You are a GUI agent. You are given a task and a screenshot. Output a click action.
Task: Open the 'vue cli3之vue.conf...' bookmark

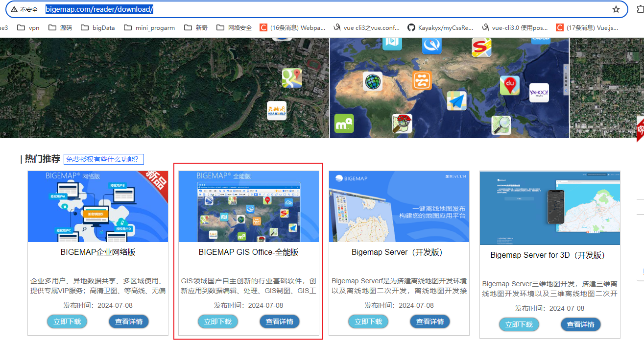pos(366,28)
